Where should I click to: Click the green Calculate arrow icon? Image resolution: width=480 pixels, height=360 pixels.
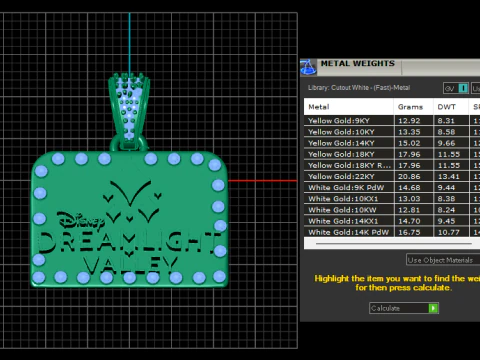coord(433,308)
